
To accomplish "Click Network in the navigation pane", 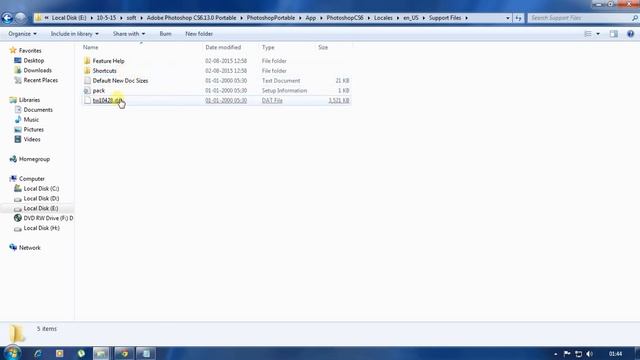I will pos(29,248).
